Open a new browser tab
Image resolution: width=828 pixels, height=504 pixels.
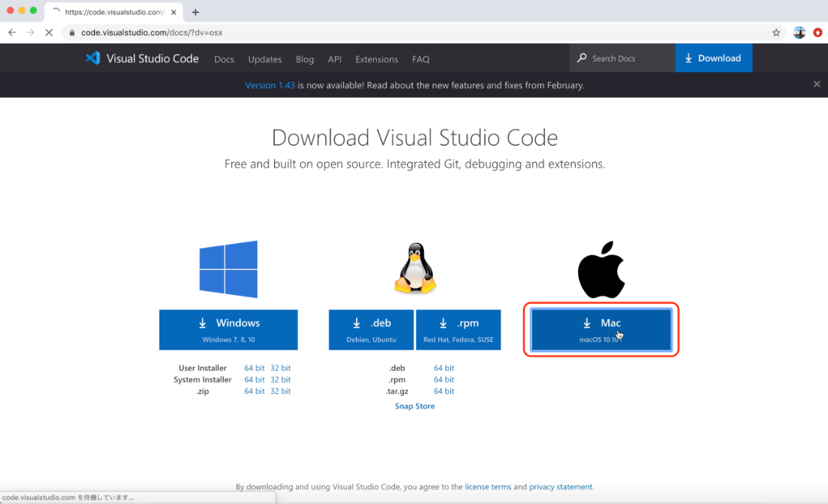196,11
